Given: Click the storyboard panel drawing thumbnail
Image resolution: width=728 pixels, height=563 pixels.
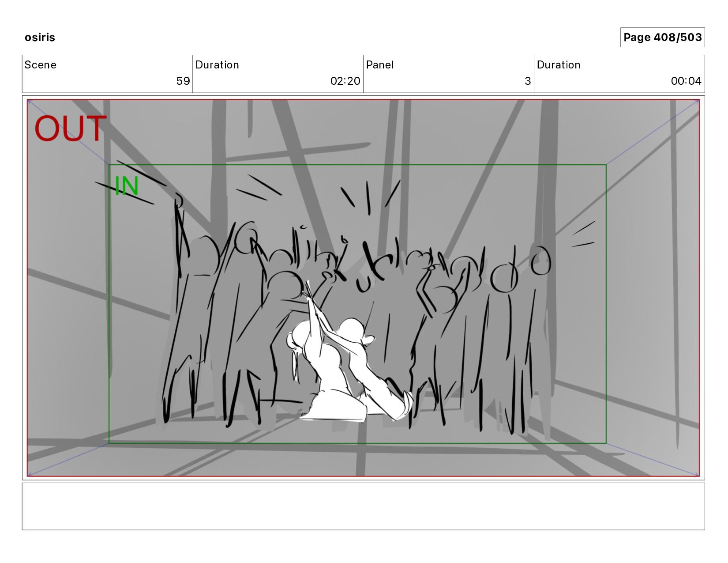Looking at the screenshot, I should [363, 288].
